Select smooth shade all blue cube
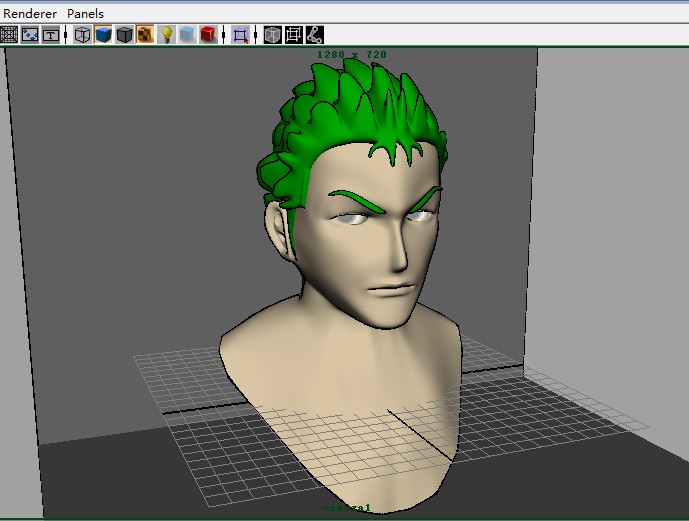The width and height of the screenshot is (689, 521). click(103, 35)
